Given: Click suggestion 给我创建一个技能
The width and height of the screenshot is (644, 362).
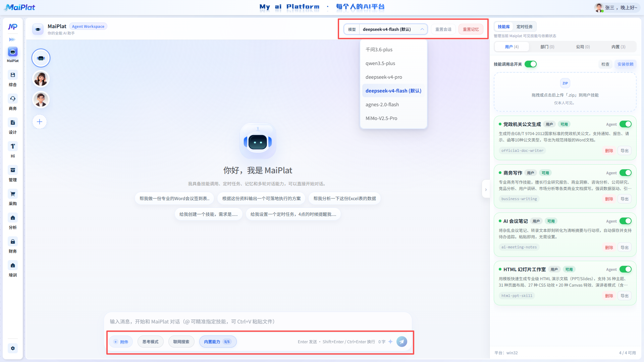Looking at the screenshot, I should 208,214.
